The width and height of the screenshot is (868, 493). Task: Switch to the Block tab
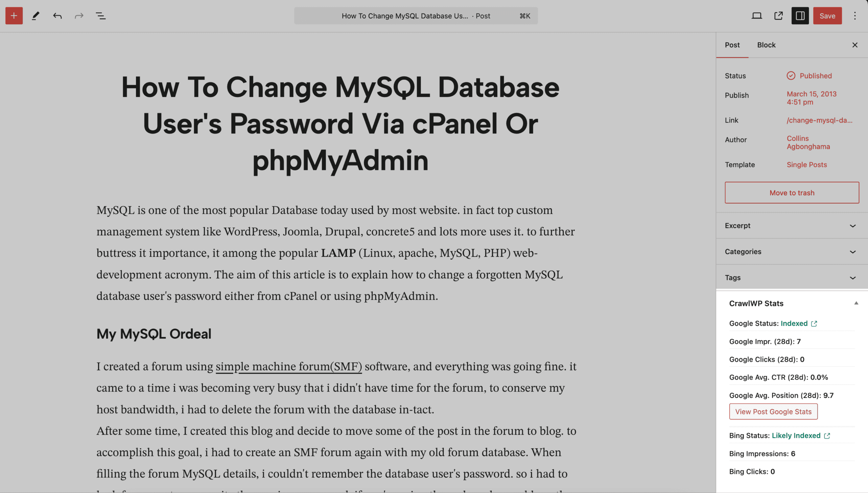point(766,45)
